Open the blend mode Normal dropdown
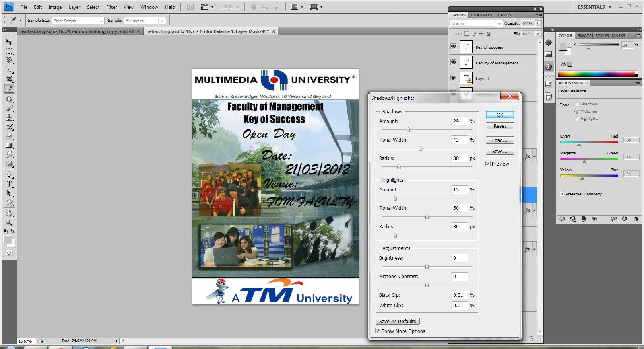The height and width of the screenshot is (349, 644). pyautogui.click(x=476, y=23)
